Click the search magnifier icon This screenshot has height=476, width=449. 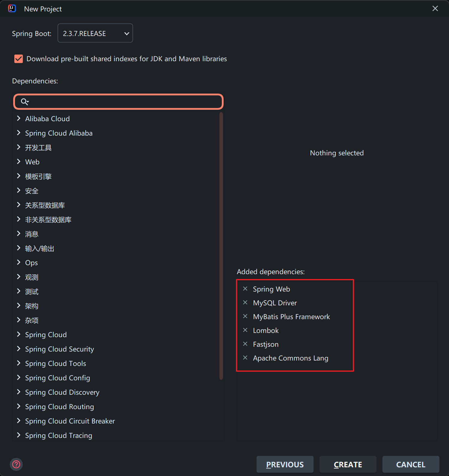pos(25,102)
